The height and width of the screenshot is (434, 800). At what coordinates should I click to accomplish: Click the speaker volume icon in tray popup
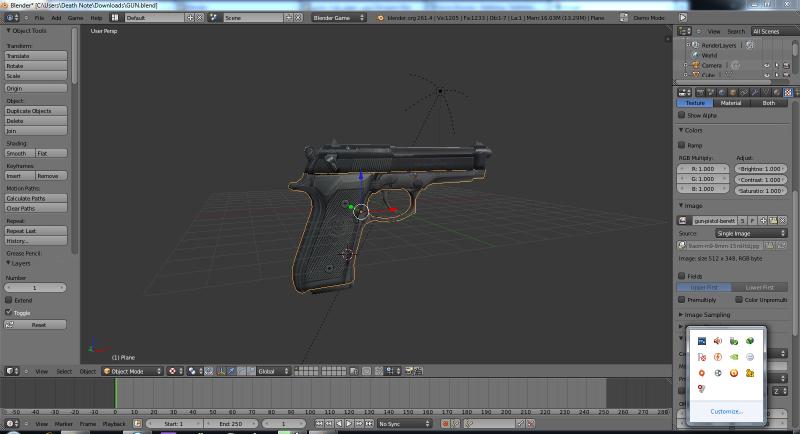[x=718, y=341]
